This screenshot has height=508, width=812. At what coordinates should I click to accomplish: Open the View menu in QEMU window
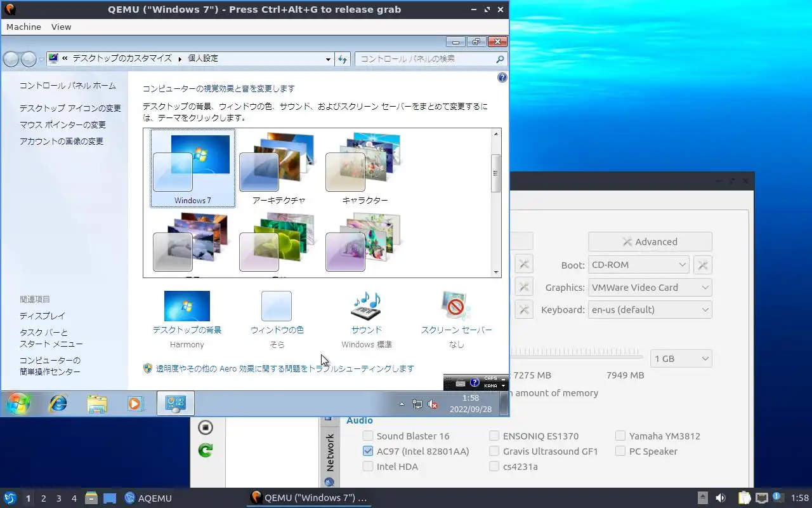pos(61,27)
